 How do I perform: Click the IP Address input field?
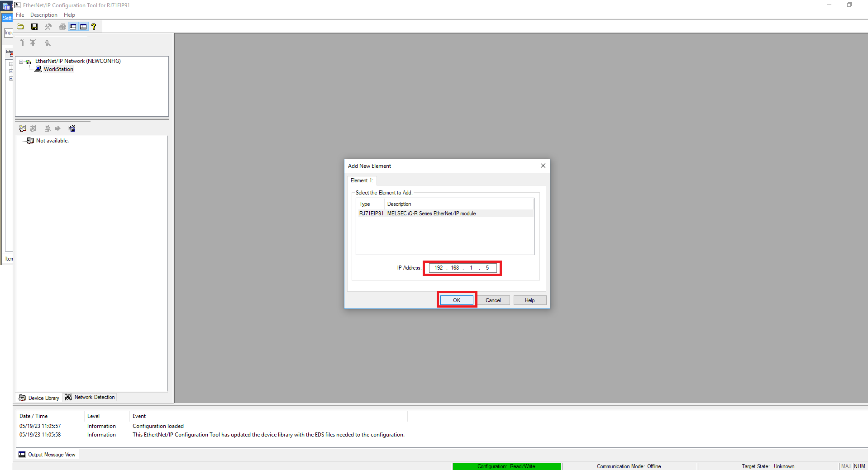462,268
